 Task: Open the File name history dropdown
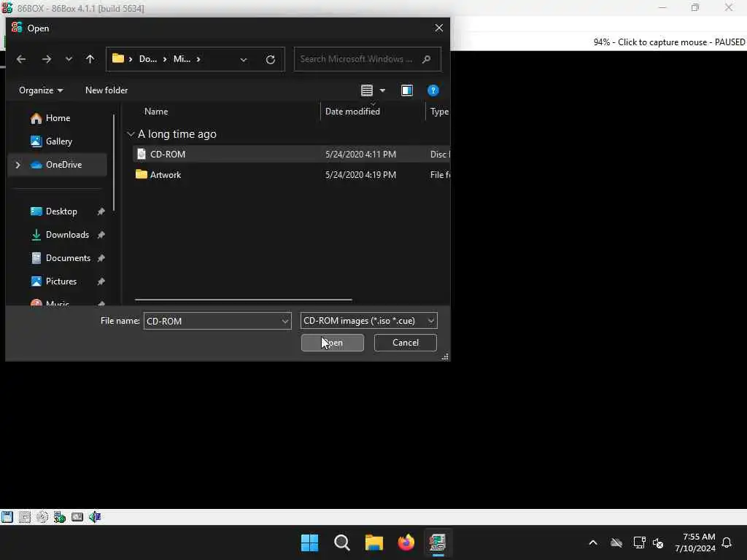[285, 321]
